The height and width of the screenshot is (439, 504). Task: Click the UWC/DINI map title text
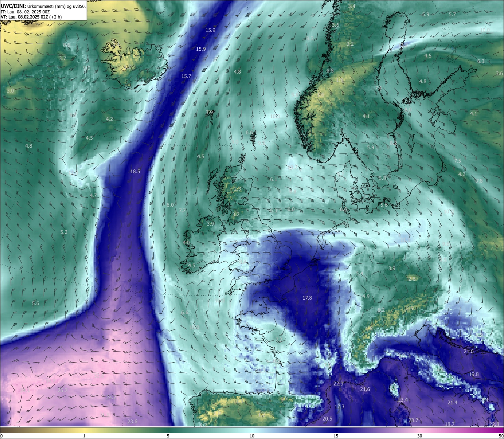tap(43, 6)
